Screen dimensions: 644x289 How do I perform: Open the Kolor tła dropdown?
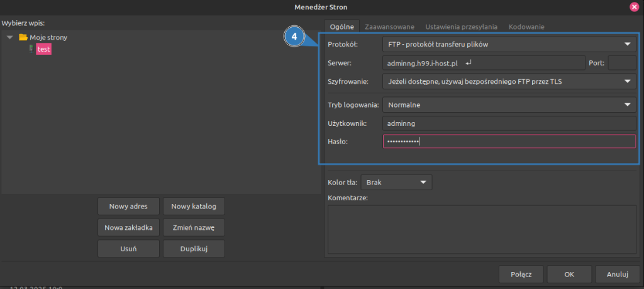[396, 182]
